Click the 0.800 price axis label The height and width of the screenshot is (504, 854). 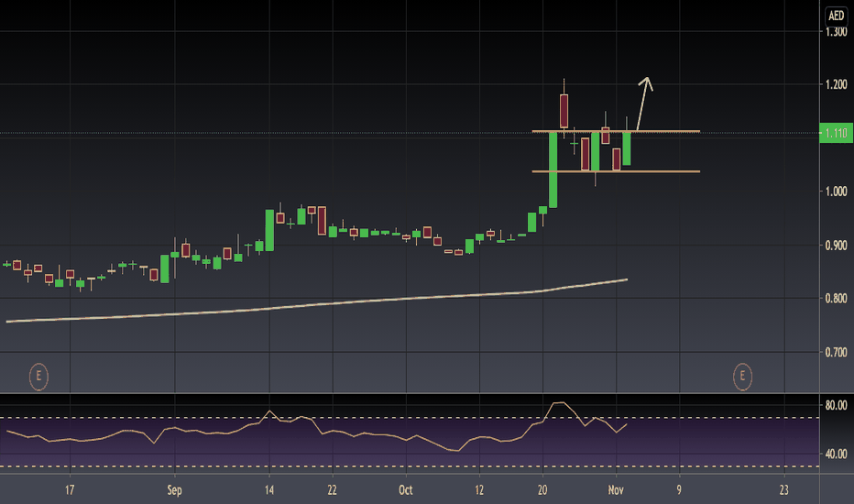coord(836,298)
